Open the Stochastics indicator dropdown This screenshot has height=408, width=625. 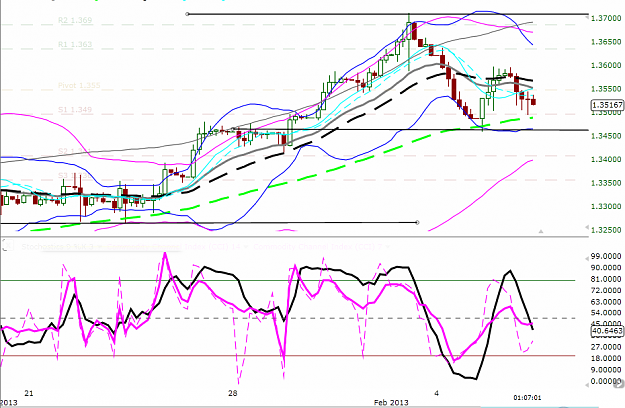[x=100, y=247]
